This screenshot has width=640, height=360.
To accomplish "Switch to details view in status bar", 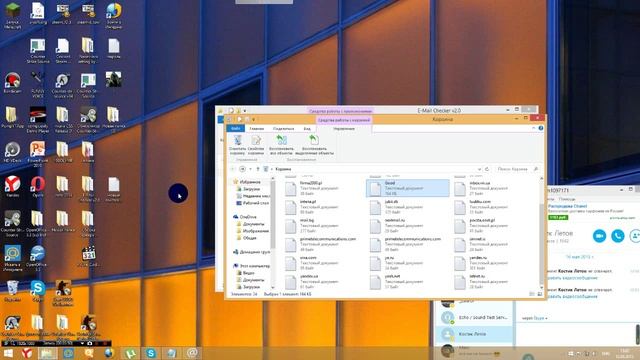I will pos(532,294).
